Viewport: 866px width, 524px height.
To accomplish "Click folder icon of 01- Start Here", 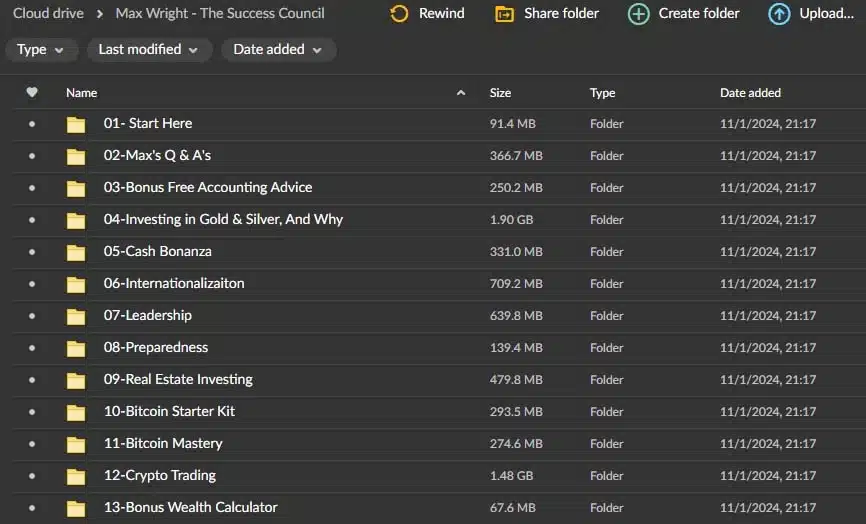I will pyautogui.click(x=76, y=124).
